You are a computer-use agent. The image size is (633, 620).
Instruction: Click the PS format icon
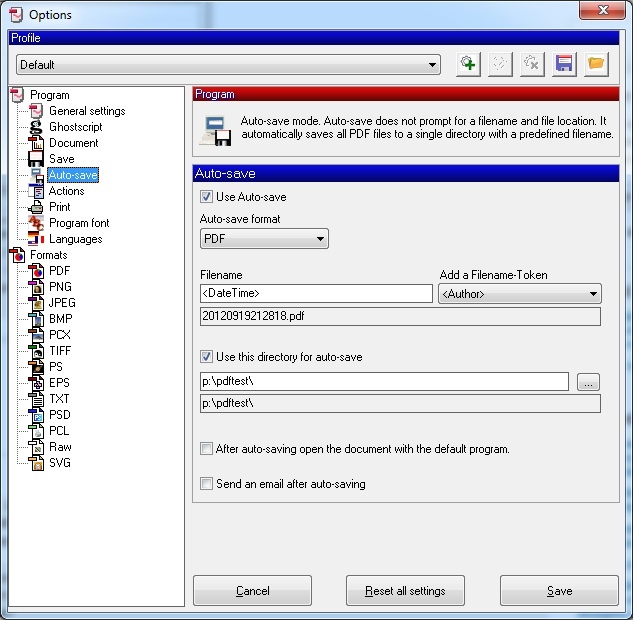point(36,367)
